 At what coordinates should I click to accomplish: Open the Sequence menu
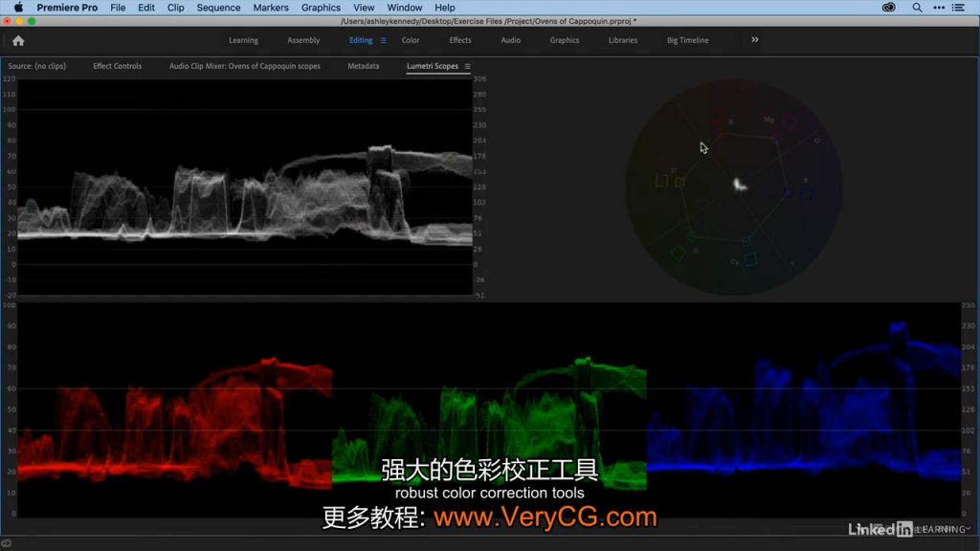click(x=218, y=8)
